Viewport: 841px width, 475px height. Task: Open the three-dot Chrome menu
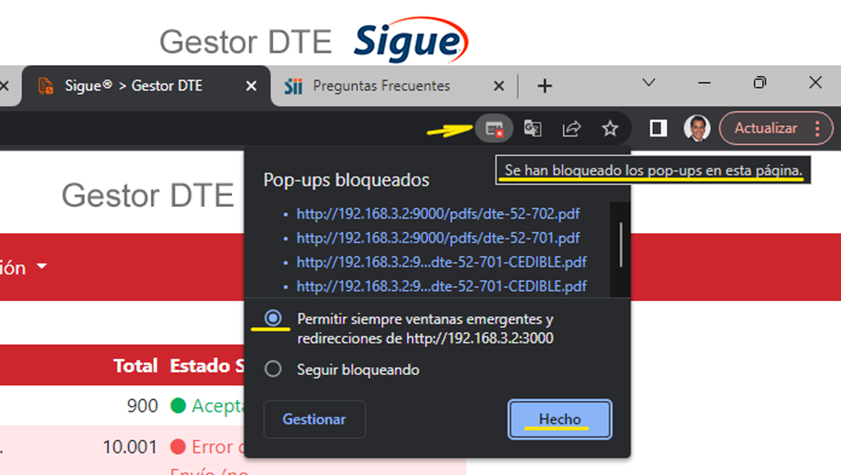click(817, 129)
